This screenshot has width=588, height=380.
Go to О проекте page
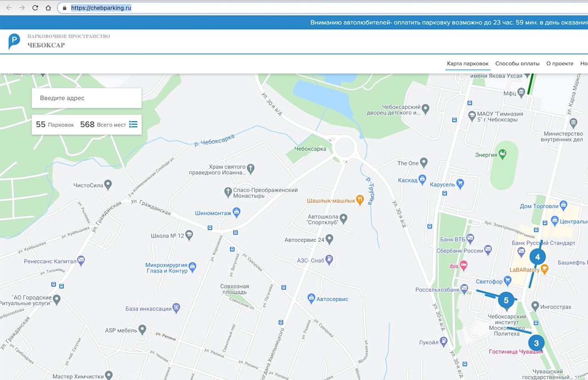coord(560,64)
